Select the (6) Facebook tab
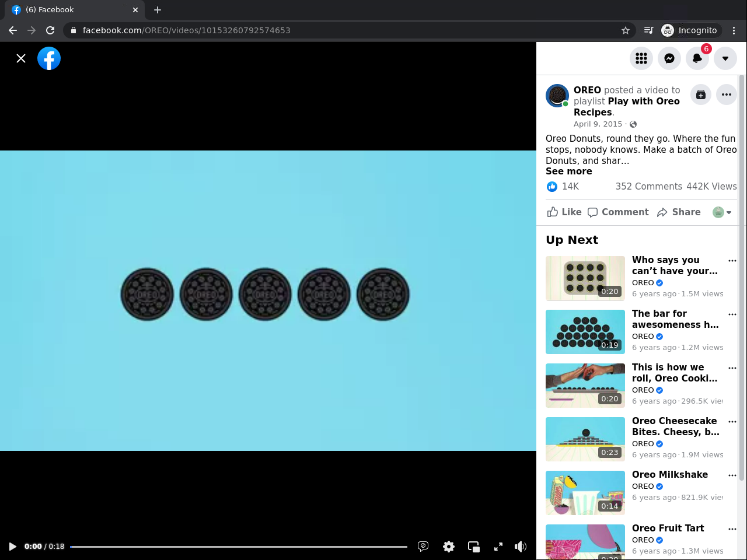 click(x=74, y=10)
